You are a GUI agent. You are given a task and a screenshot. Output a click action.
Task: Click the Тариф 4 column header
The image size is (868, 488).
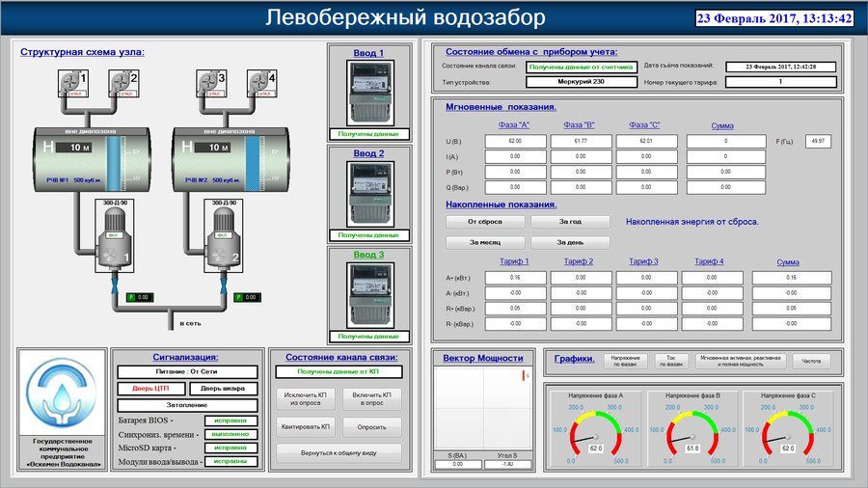(709, 261)
